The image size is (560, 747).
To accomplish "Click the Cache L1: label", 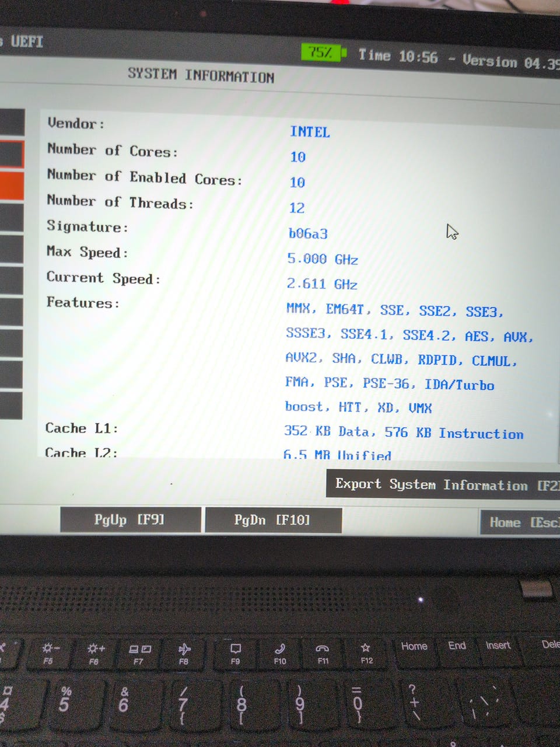I will tap(82, 428).
